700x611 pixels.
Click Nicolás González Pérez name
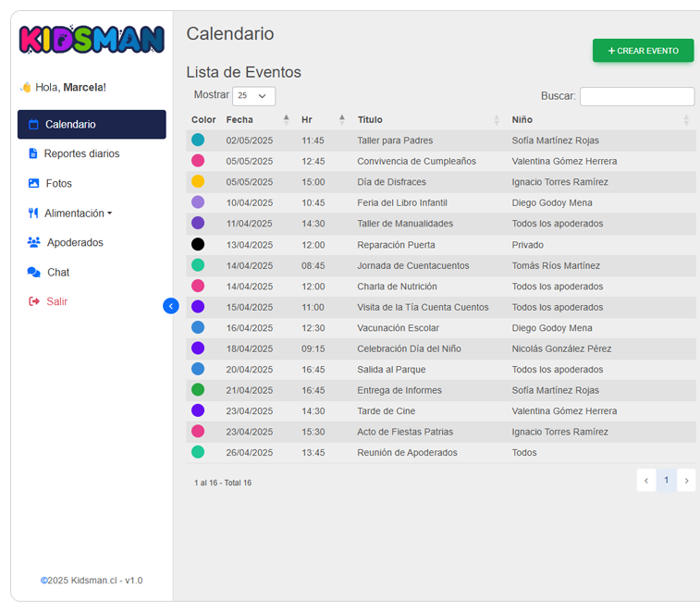561,348
